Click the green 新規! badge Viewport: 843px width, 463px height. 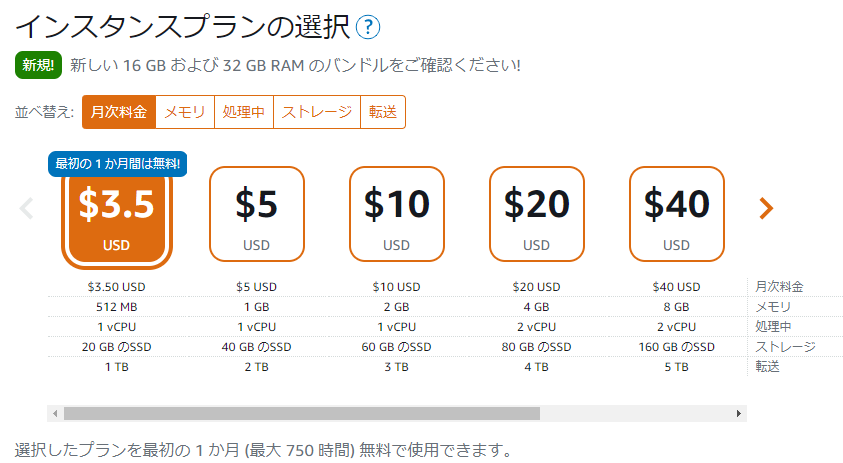pyautogui.click(x=39, y=65)
